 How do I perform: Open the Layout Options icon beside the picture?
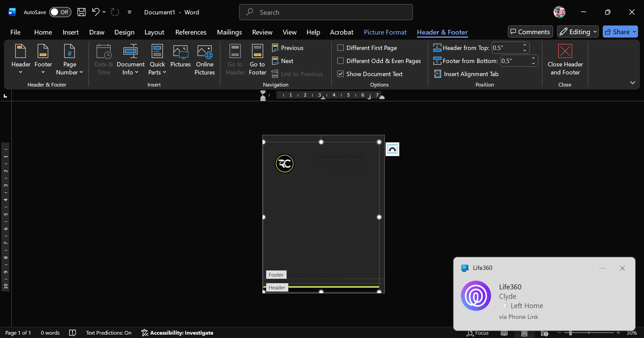coord(392,149)
